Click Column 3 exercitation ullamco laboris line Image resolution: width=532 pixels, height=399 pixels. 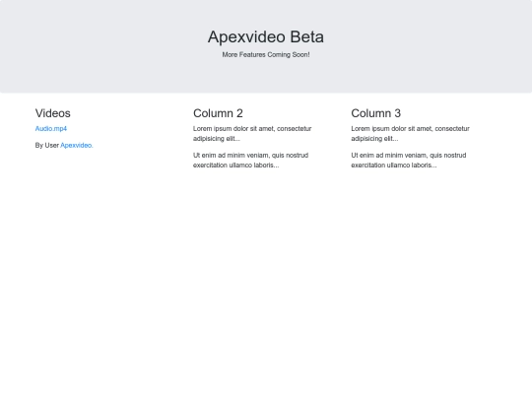394,165
